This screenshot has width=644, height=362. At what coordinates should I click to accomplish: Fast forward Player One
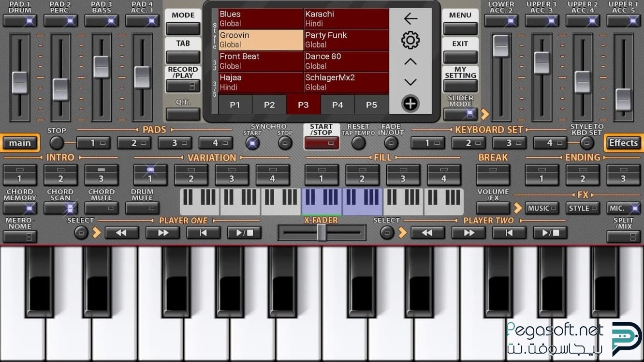point(162,233)
